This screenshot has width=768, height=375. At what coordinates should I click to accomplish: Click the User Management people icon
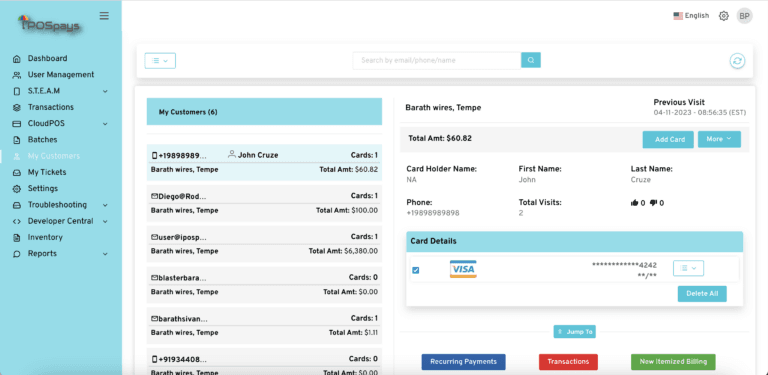pyautogui.click(x=17, y=75)
